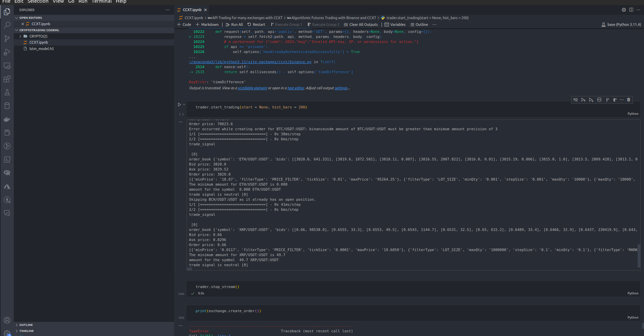Open Source Control view

pos(7,39)
